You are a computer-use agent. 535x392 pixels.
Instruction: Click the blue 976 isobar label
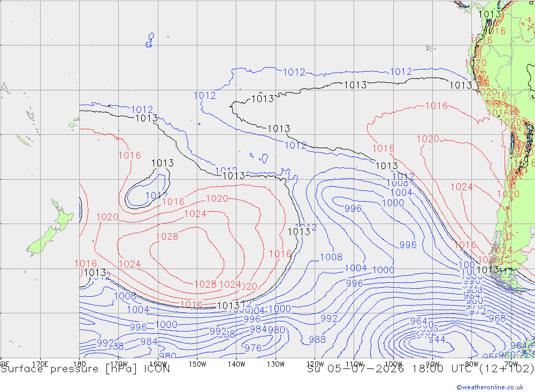tap(253, 348)
